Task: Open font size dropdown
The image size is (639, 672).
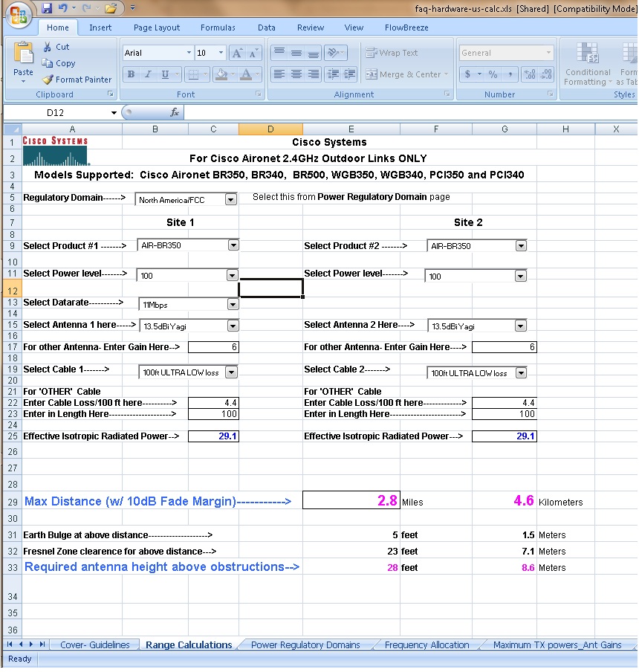Action: click(x=221, y=53)
